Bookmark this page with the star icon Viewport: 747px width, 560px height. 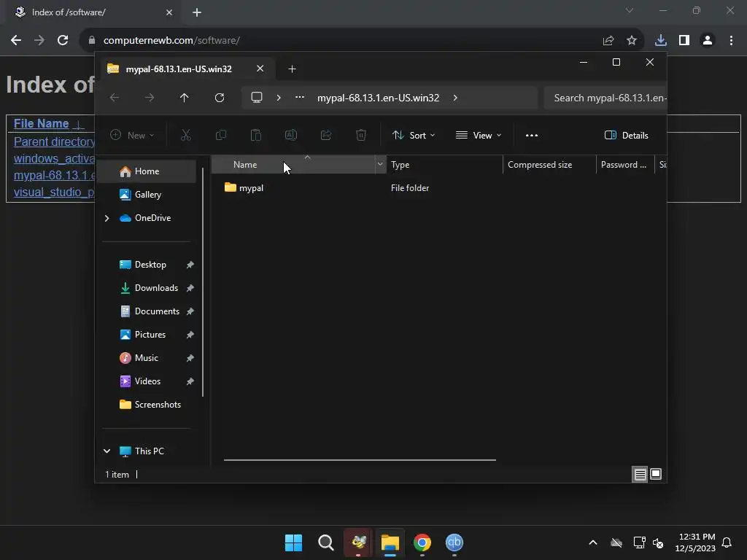pyautogui.click(x=632, y=41)
